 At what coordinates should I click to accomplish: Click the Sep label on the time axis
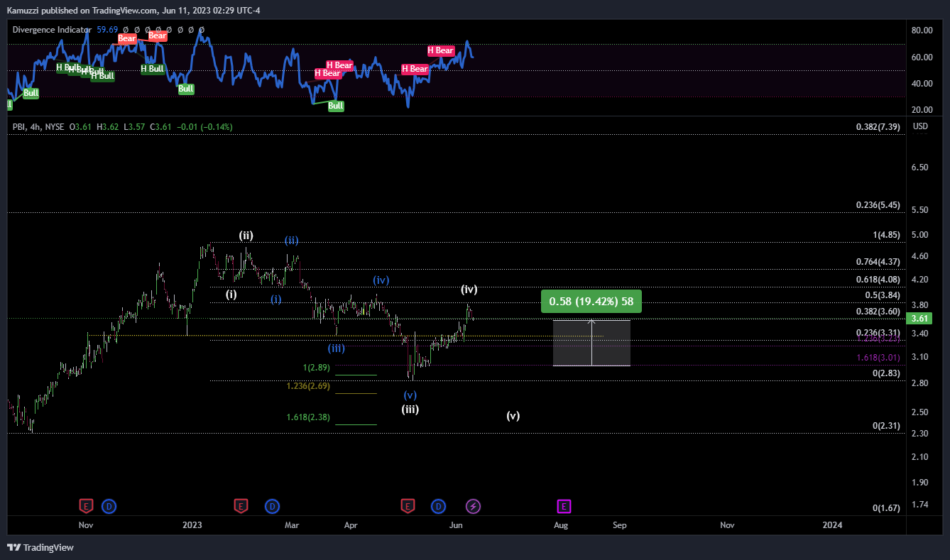pyautogui.click(x=620, y=525)
